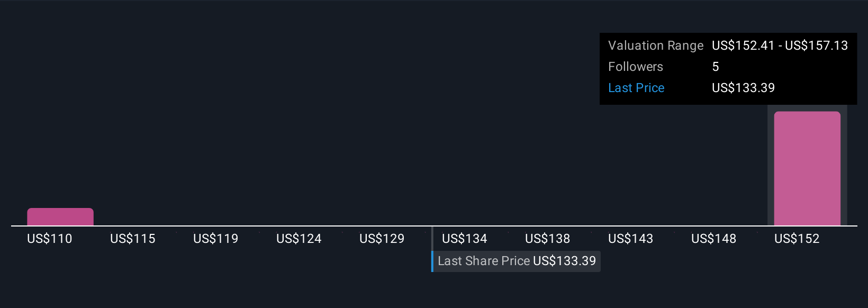Select the US$115 axis label

click(x=133, y=239)
